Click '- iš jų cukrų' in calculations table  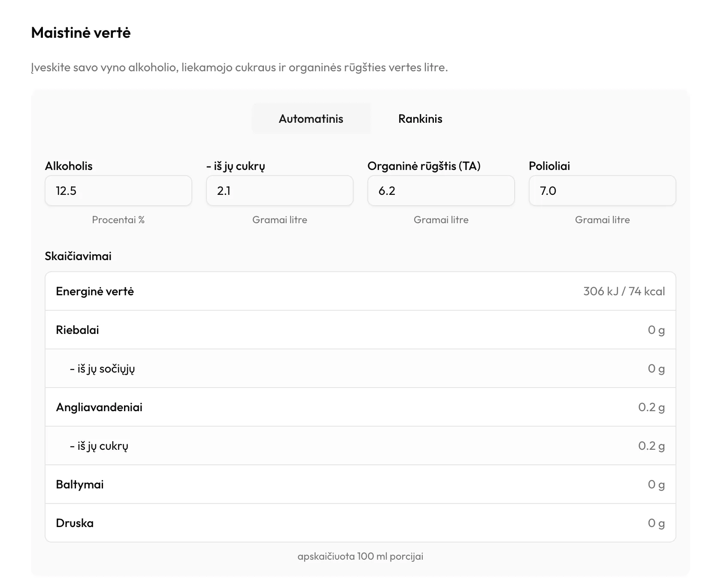point(99,446)
